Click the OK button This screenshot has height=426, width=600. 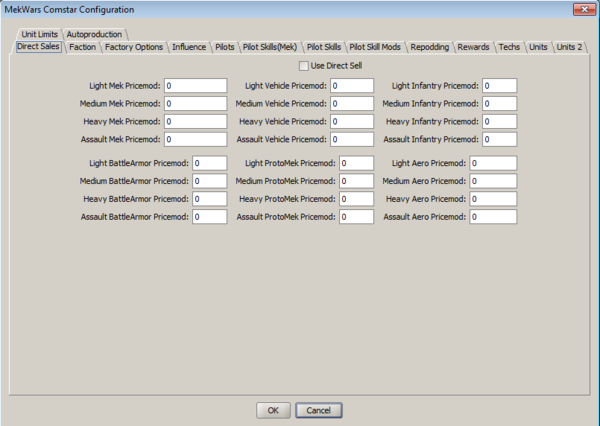click(x=272, y=410)
